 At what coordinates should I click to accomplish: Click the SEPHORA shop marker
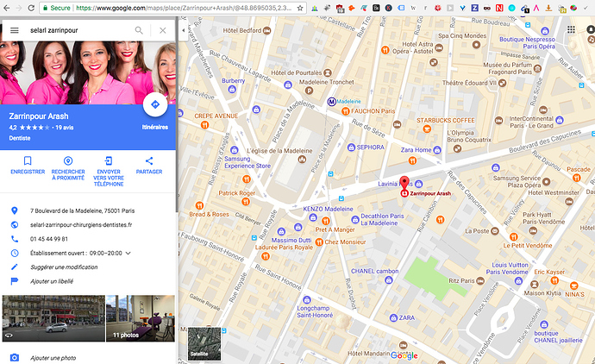[x=351, y=147]
